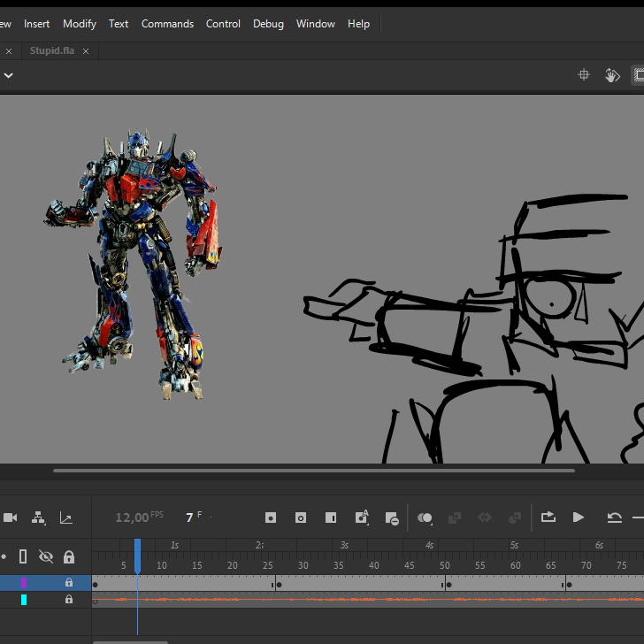Open the Text menu

click(x=119, y=24)
